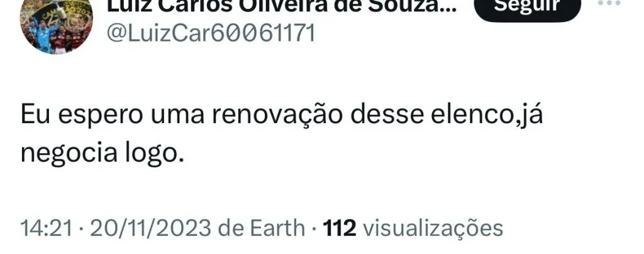The height and width of the screenshot is (254, 644).
Task: Click the 14:21 post time
Action: pos(47,228)
